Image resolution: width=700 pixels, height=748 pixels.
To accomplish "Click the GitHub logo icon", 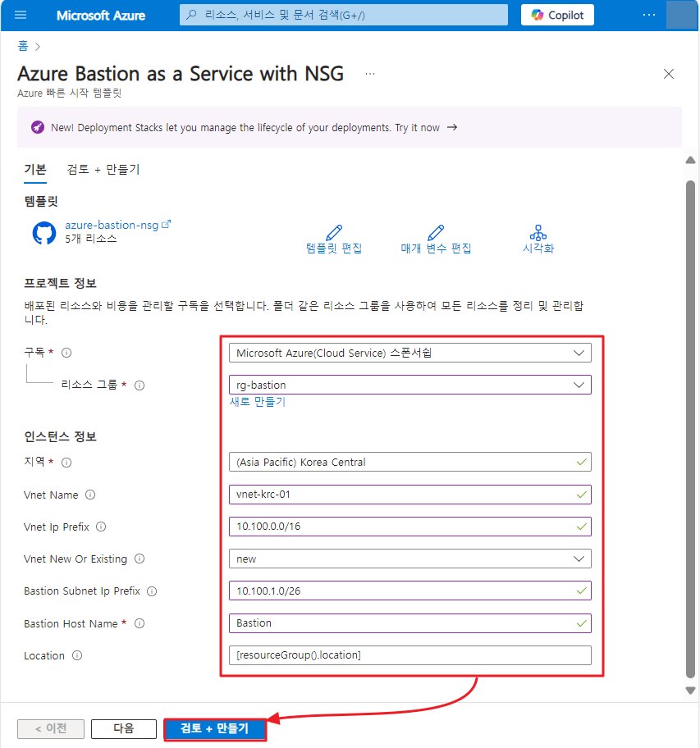I will [x=43, y=233].
